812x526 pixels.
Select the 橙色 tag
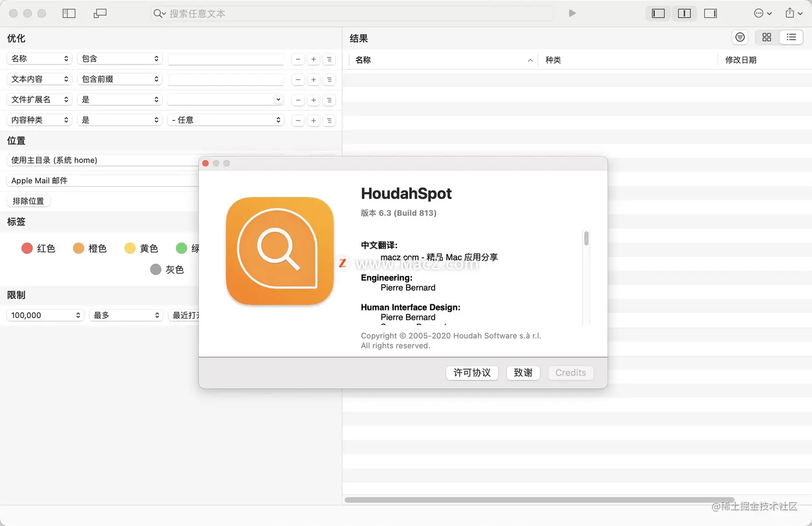90,248
